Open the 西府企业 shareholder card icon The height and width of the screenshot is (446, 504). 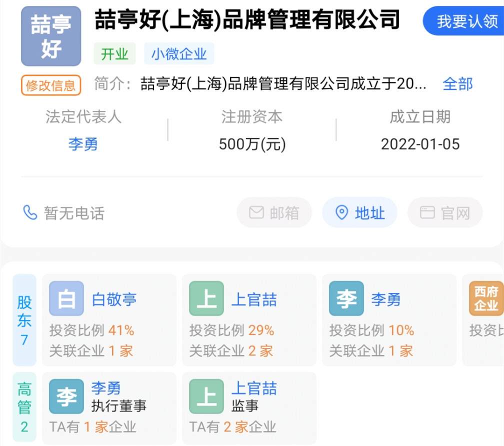point(485,299)
